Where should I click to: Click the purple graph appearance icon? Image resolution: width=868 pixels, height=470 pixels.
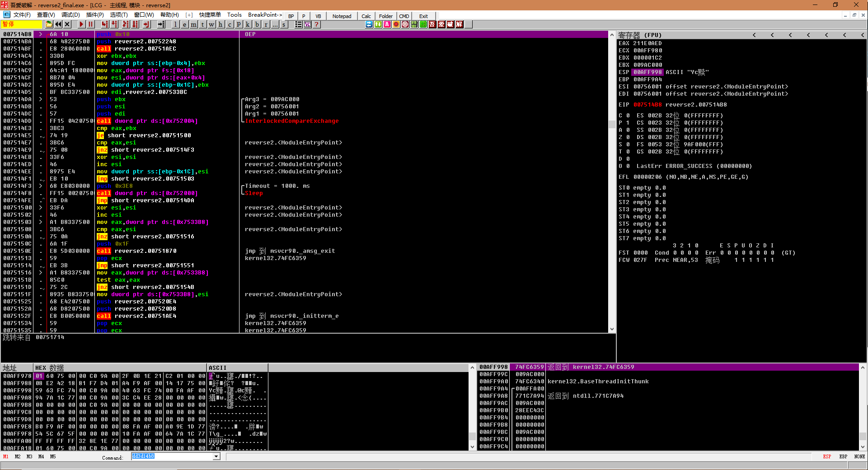coord(308,24)
